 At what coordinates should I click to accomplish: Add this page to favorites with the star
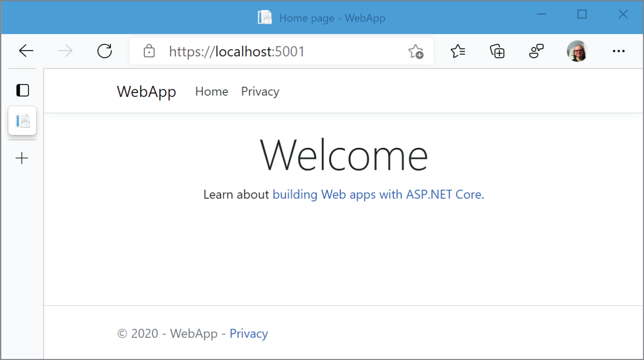coord(416,50)
